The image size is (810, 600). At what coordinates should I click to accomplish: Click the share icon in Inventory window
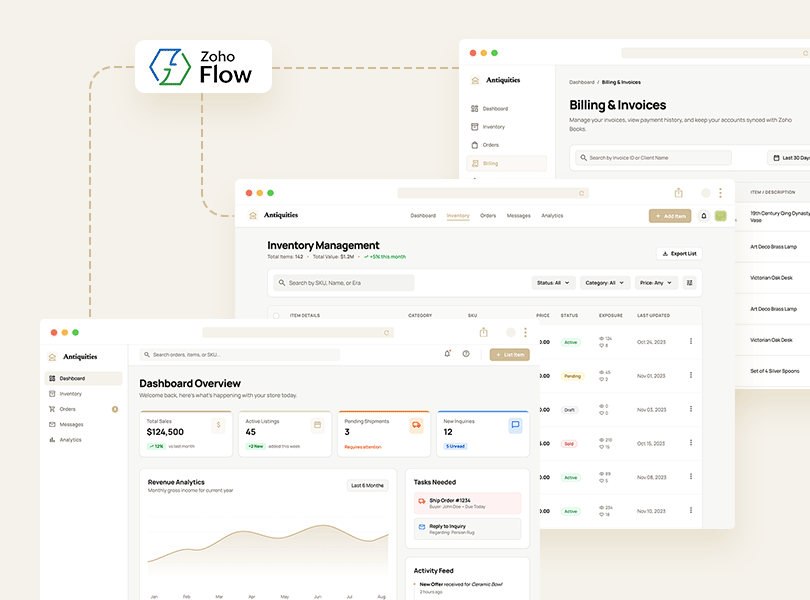pyautogui.click(x=679, y=193)
